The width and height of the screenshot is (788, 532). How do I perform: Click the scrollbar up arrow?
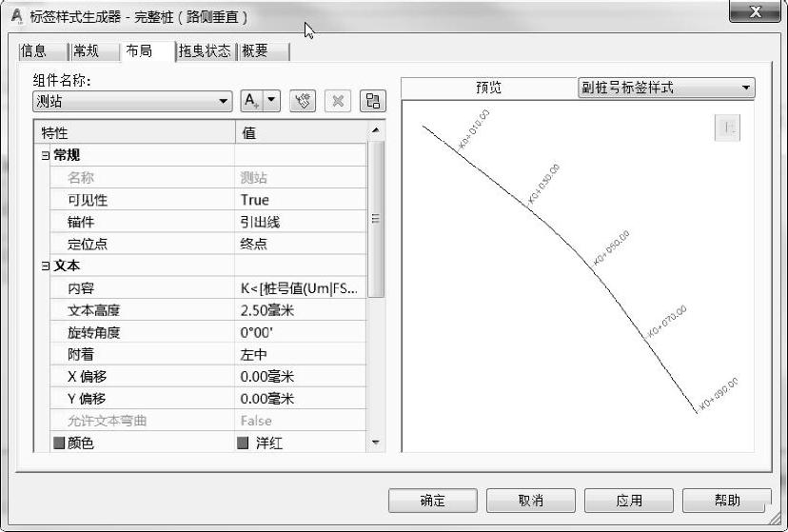pyautogui.click(x=376, y=131)
